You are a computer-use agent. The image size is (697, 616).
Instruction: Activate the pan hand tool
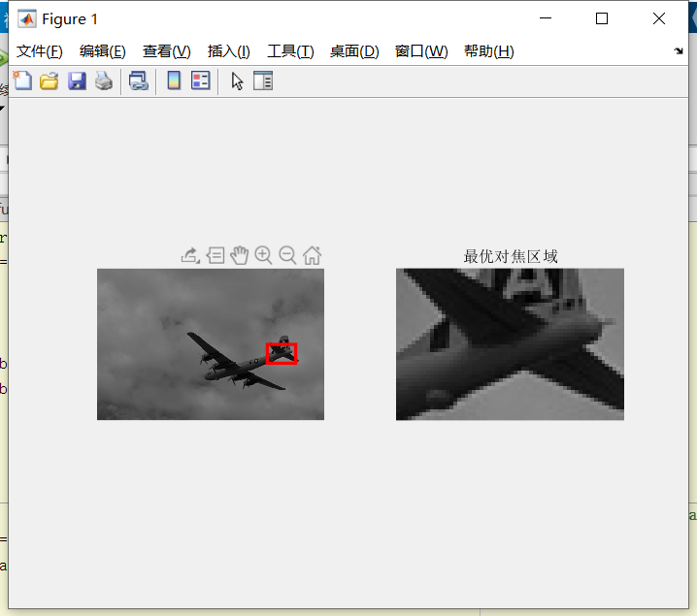point(239,255)
